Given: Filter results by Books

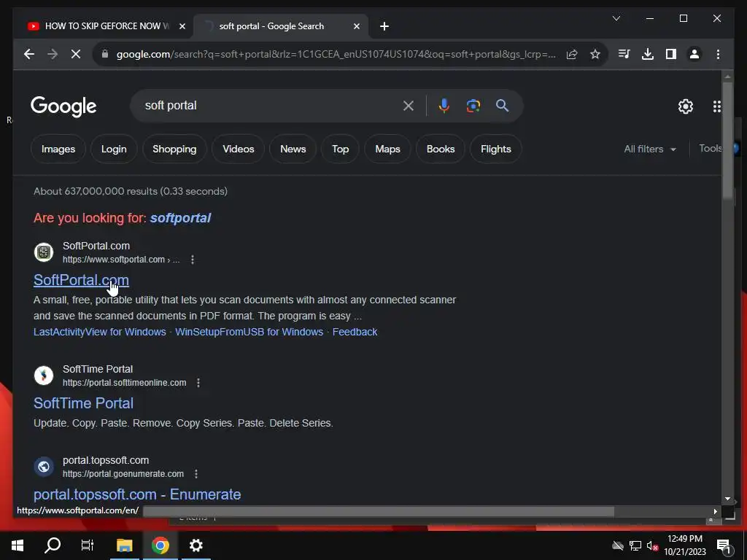Looking at the screenshot, I should 441,149.
